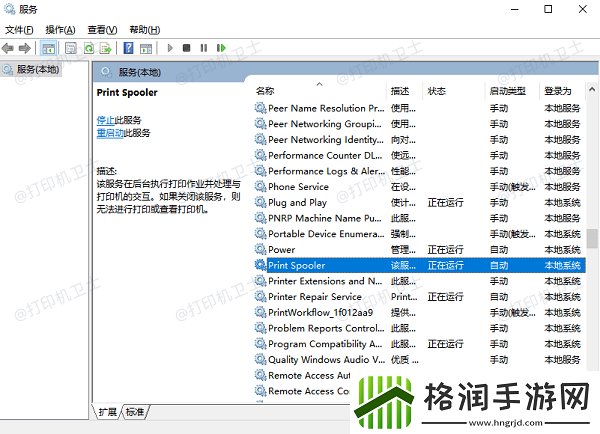Click the Export List toolbar icon
This screenshot has width=600, height=434.
click(105, 47)
